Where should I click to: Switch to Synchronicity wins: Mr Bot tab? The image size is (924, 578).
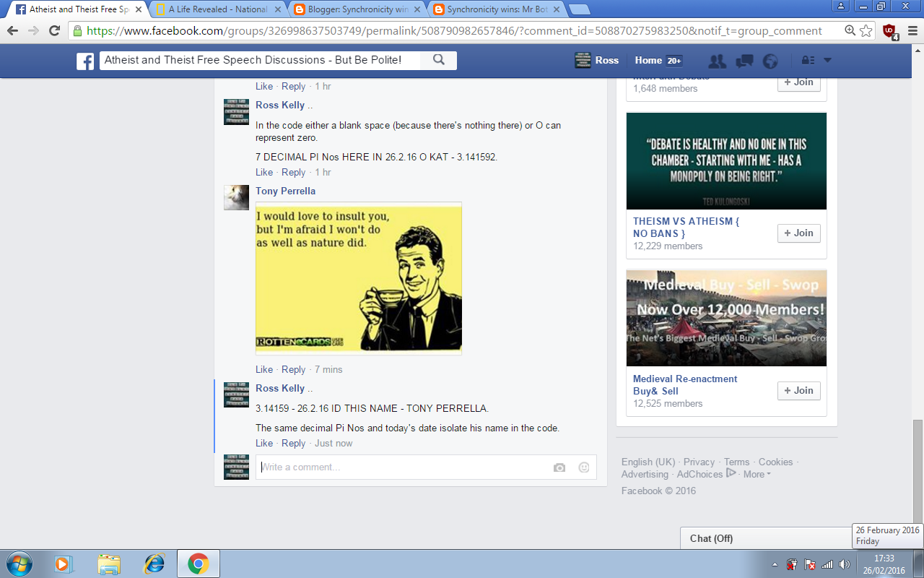pyautogui.click(x=497, y=9)
